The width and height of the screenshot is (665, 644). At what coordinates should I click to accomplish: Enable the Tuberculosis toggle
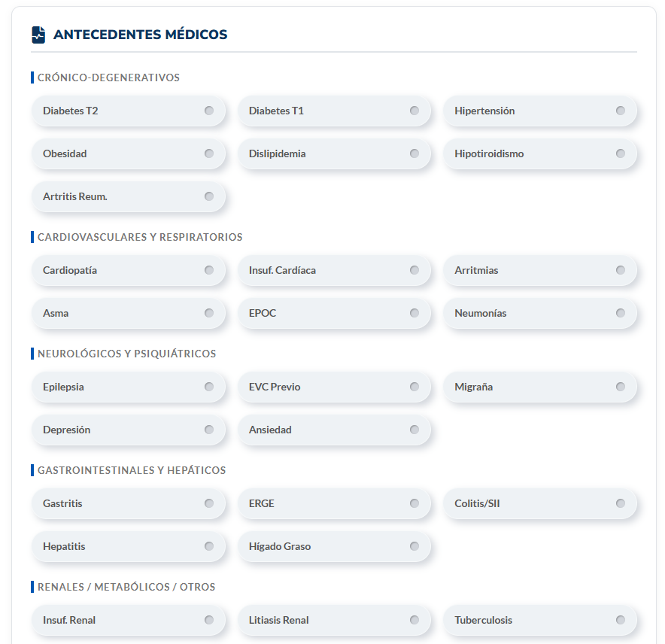620,620
